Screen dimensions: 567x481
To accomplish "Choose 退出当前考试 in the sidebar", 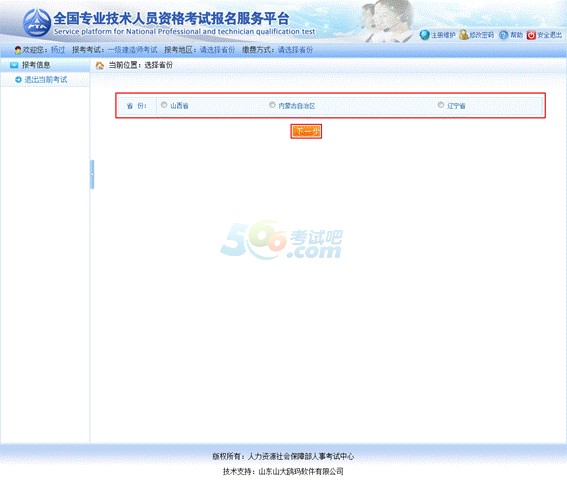I will point(46,80).
